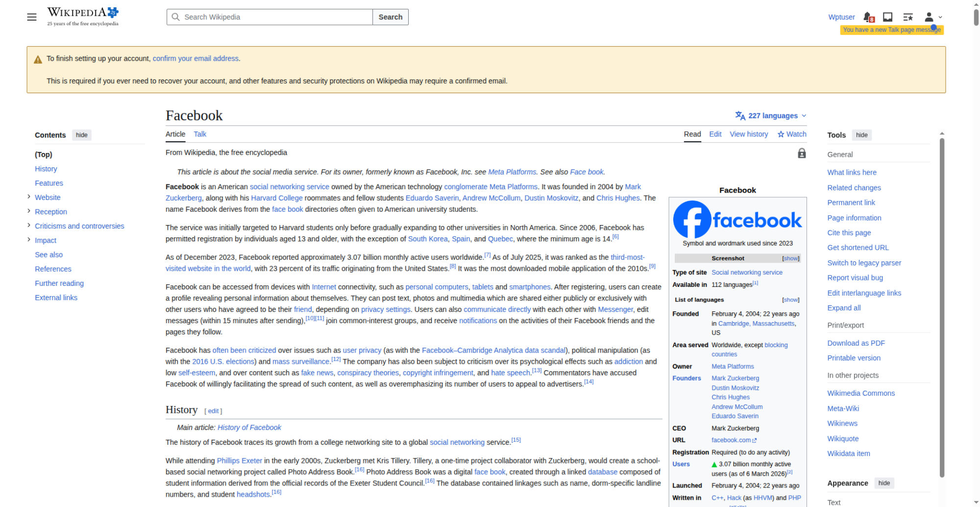Viewport: 980px width, 507px height.
Task: Click the page protection padlock icon
Action: (x=802, y=153)
